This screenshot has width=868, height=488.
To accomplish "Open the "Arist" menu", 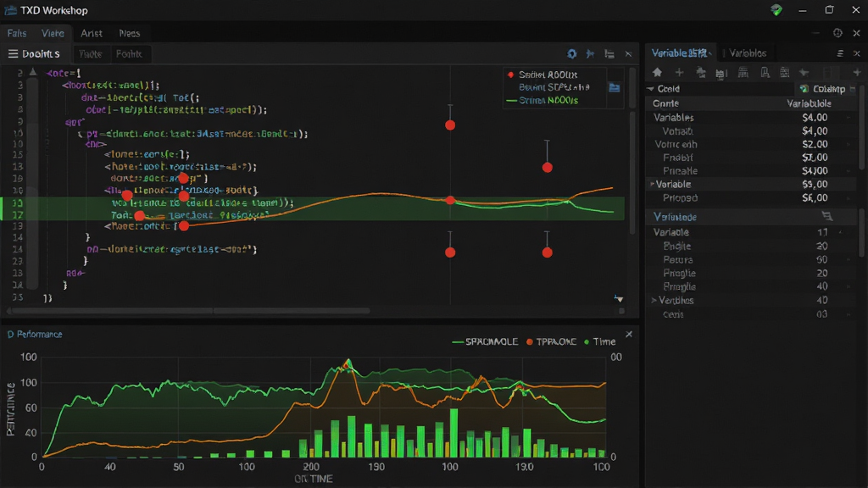I will [92, 33].
